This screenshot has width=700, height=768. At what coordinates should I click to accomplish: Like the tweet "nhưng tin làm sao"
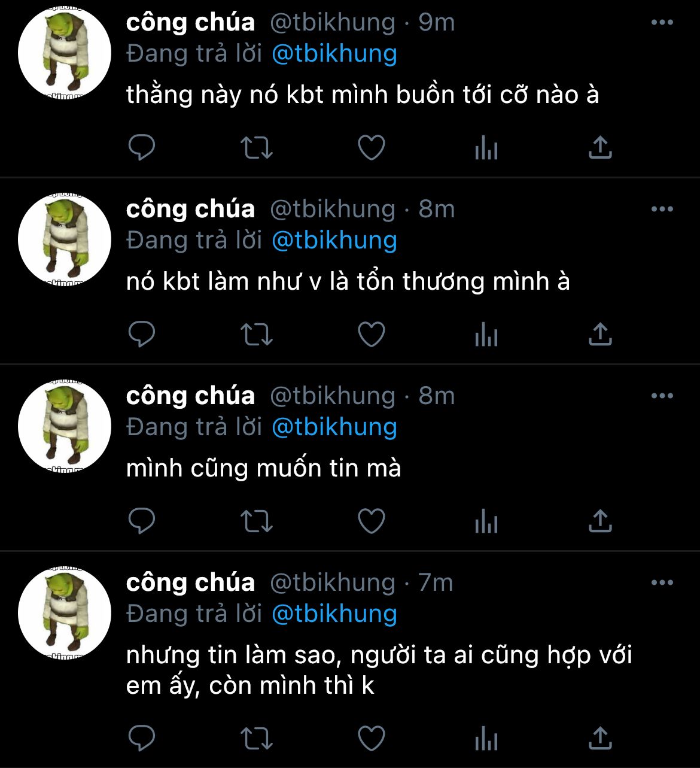click(x=372, y=738)
